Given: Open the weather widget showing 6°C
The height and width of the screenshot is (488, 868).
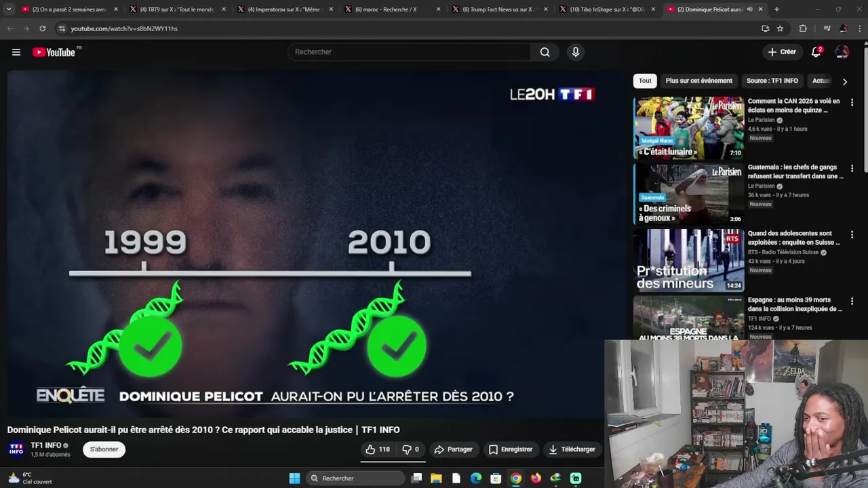Looking at the screenshot, I should (28, 479).
